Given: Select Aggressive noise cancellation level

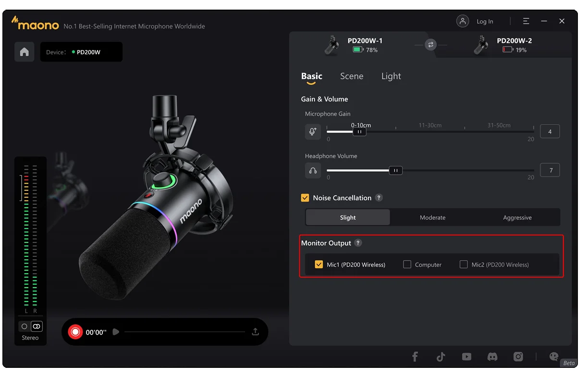Looking at the screenshot, I should [x=517, y=217].
